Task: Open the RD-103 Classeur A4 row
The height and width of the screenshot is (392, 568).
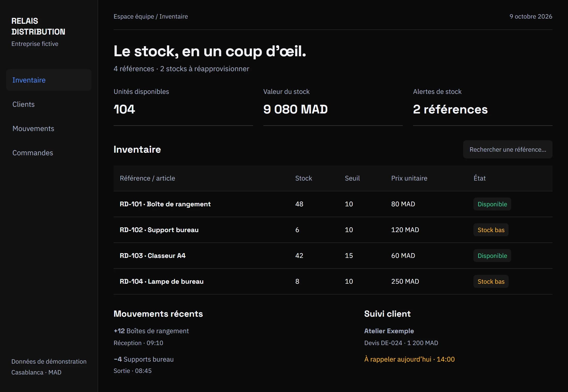Action: (333, 256)
